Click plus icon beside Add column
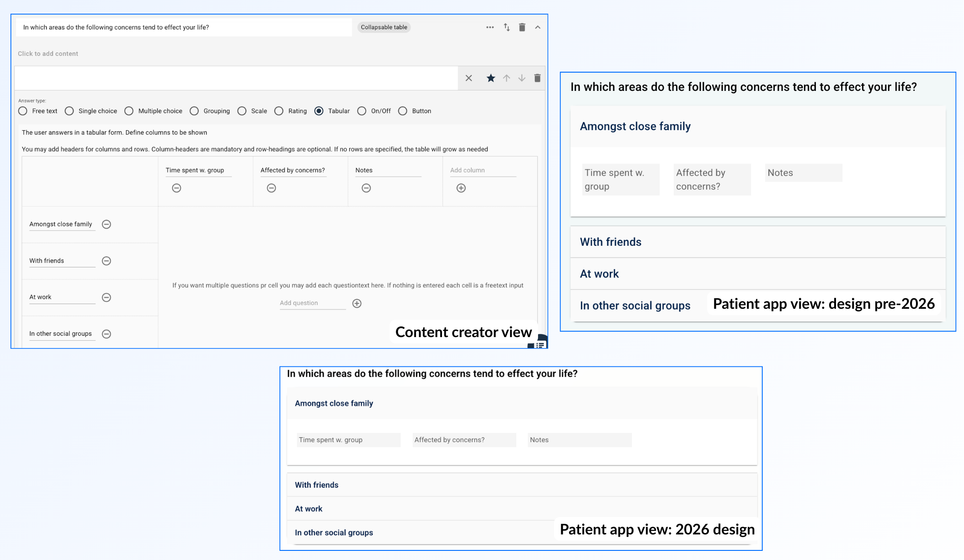This screenshot has height=560, width=964. 461,188
